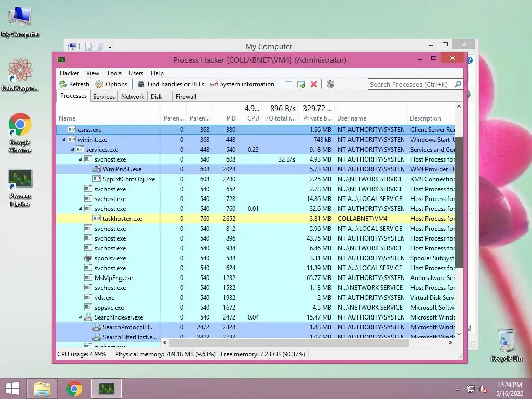Viewport: 532px width, 399px height.
Task: Open Find handles or DLLs
Action: point(170,84)
